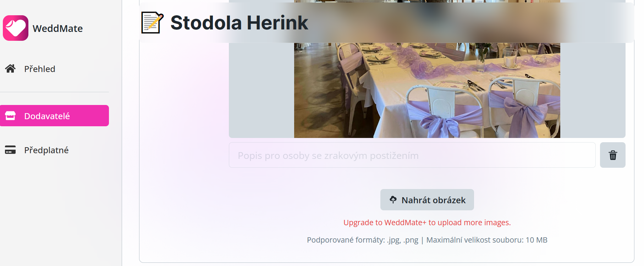Click the cloud upload icon in Nahrát obrázek
644x266 pixels.
(393, 200)
